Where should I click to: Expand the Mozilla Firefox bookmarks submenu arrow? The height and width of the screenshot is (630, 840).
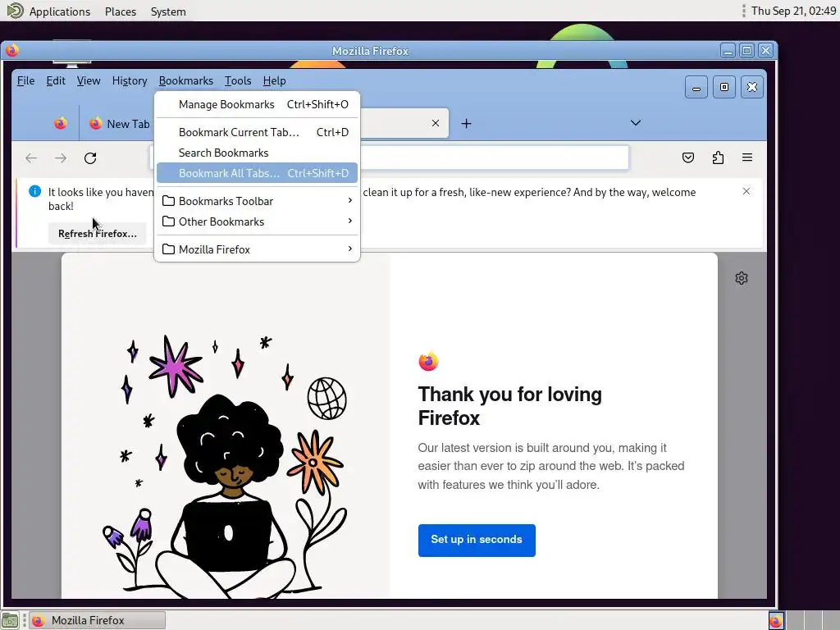(x=349, y=249)
